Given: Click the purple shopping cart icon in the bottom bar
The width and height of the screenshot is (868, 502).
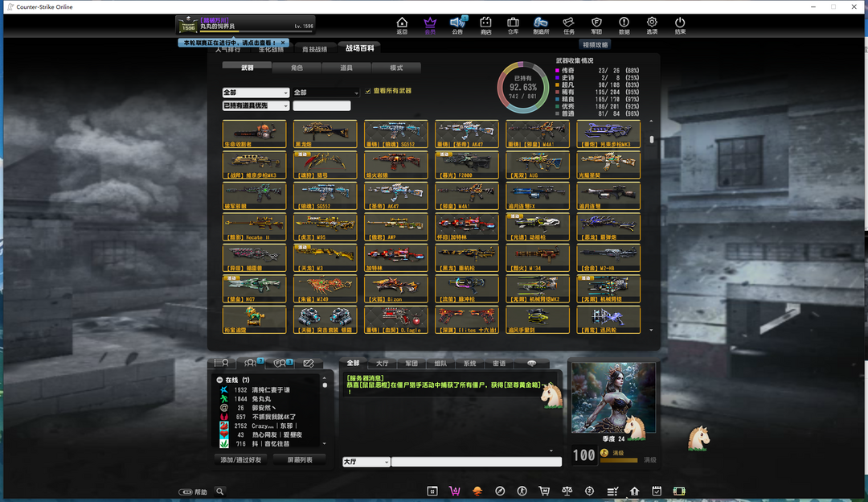Looking at the screenshot, I should (x=454, y=491).
